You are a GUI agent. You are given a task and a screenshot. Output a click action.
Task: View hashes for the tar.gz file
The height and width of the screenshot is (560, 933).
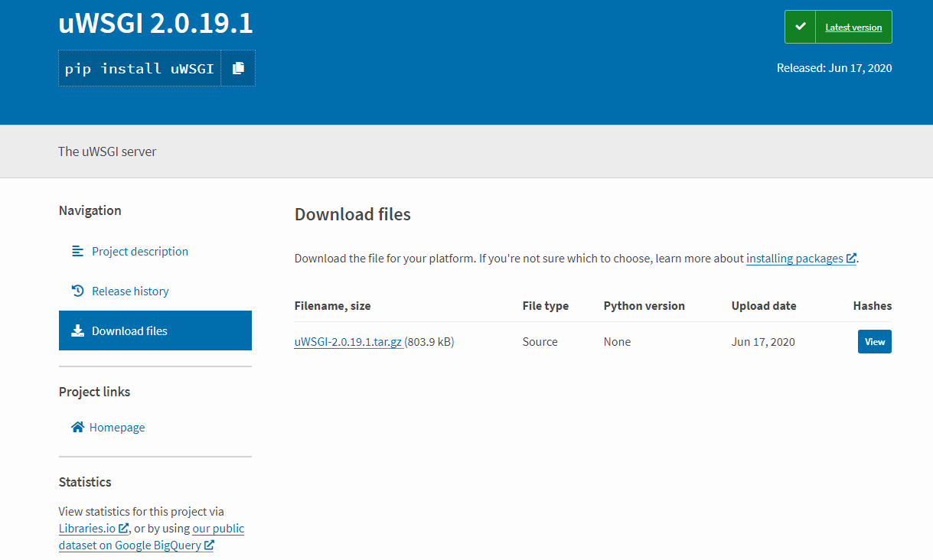874,341
